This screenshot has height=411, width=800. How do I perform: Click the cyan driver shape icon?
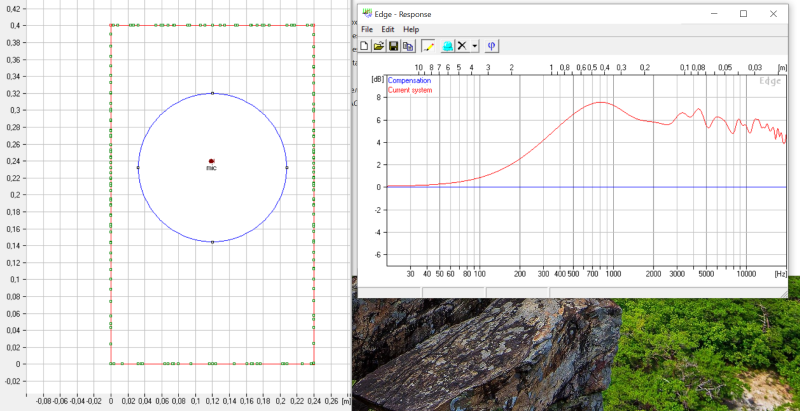pyautogui.click(x=447, y=46)
